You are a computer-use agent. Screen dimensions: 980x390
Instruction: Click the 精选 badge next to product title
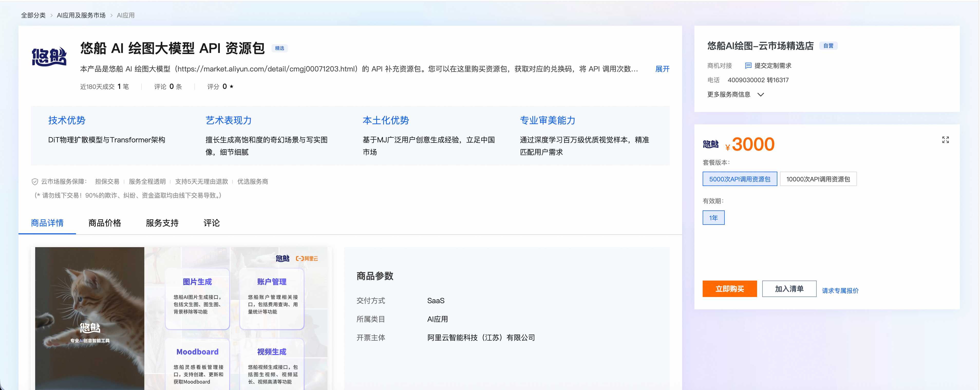tap(280, 48)
